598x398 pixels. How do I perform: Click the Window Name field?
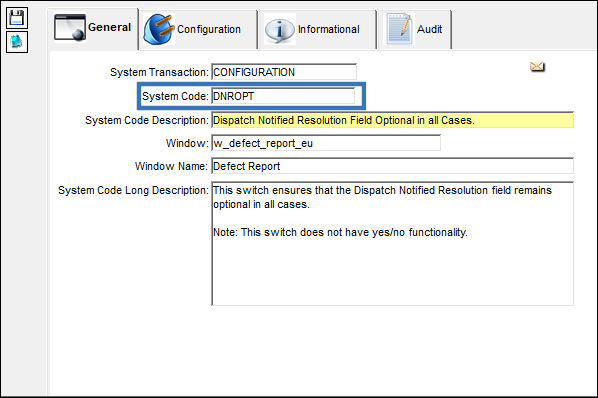(x=392, y=166)
